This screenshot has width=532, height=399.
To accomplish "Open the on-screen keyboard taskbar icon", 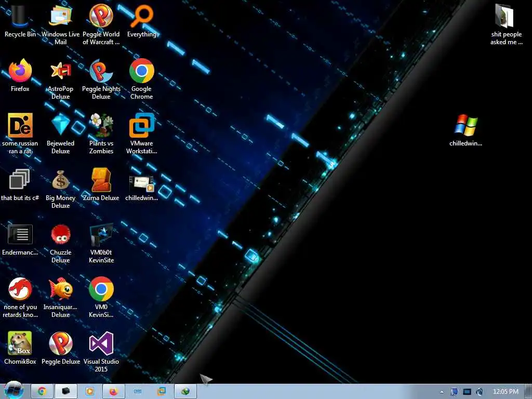I will 137,392.
